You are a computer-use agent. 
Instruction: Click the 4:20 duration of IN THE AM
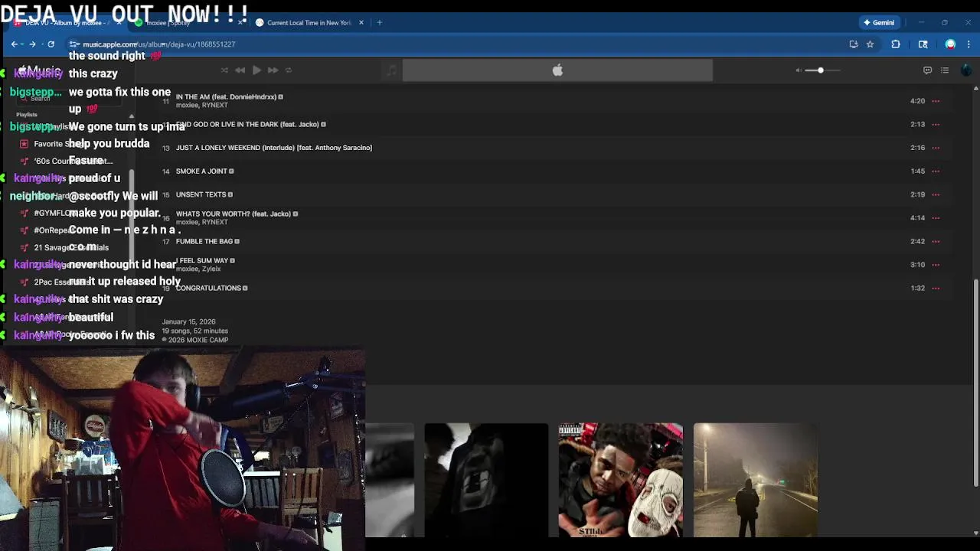point(917,101)
